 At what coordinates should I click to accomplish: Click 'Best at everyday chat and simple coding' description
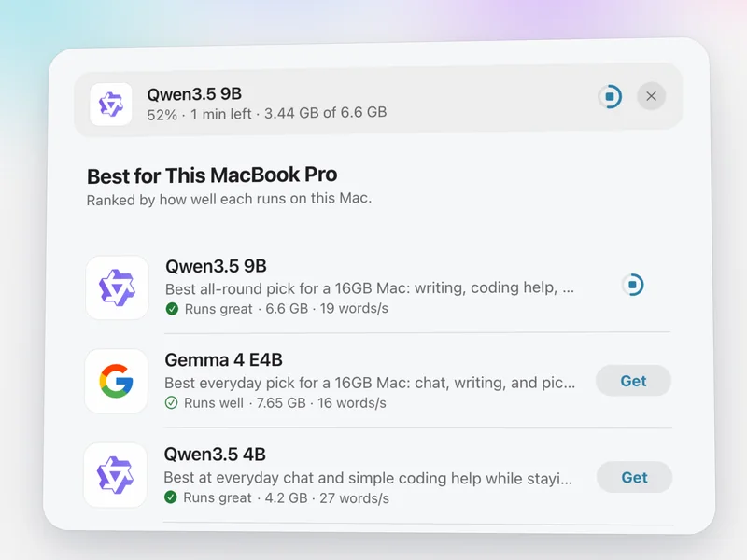(368, 478)
